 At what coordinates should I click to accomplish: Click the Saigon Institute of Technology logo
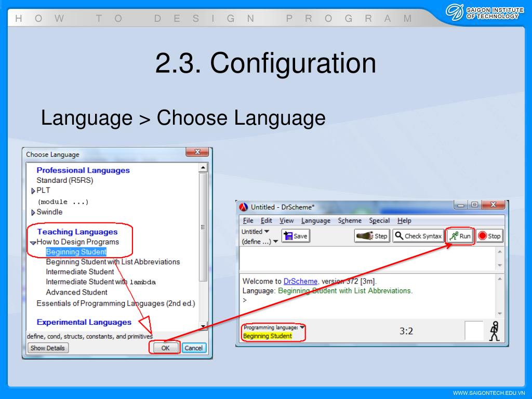[x=485, y=13]
